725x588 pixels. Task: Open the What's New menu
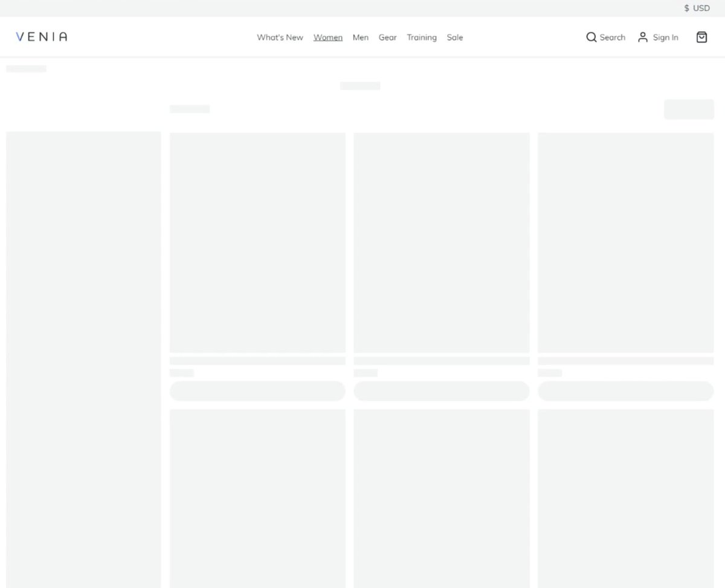click(x=280, y=37)
